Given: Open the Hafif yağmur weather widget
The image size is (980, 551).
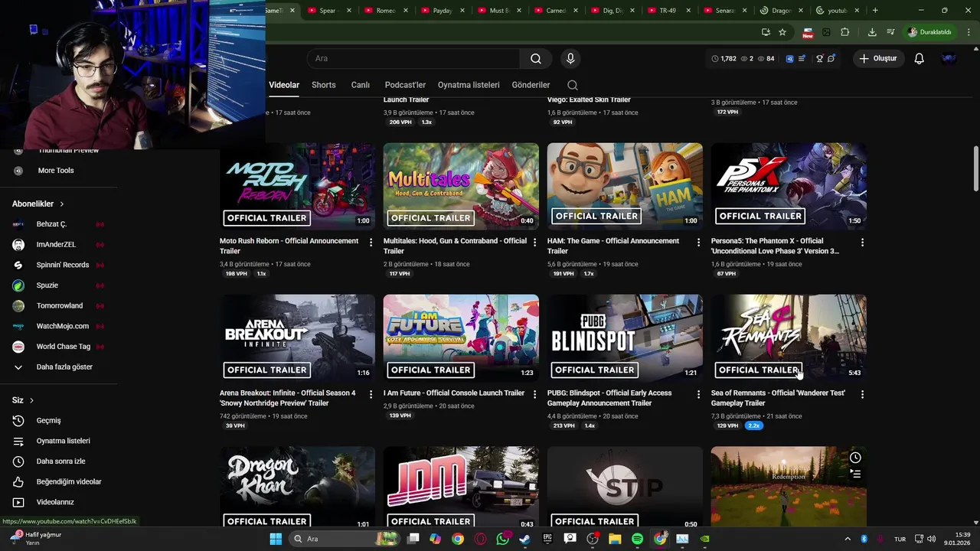Looking at the screenshot, I should pyautogui.click(x=37, y=538).
